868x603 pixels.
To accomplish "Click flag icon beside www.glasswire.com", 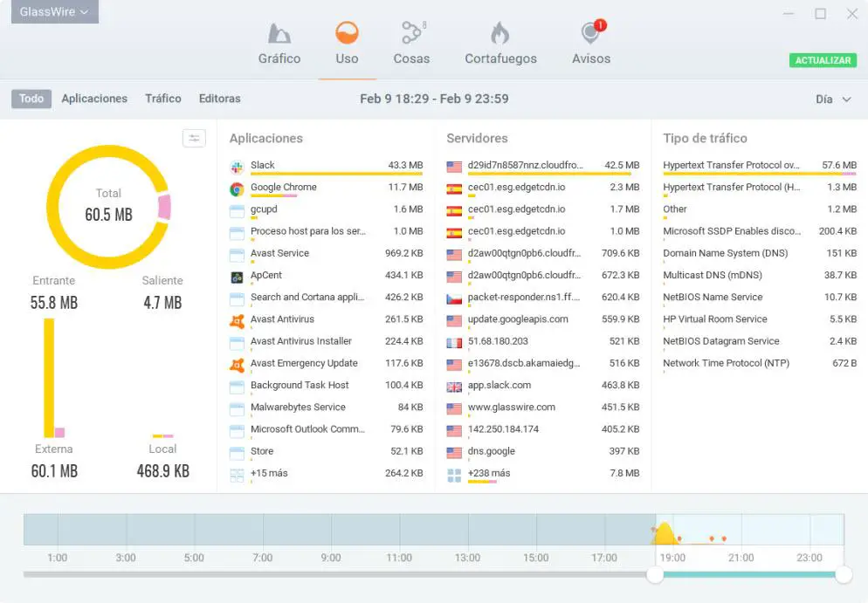I will pos(454,408).
